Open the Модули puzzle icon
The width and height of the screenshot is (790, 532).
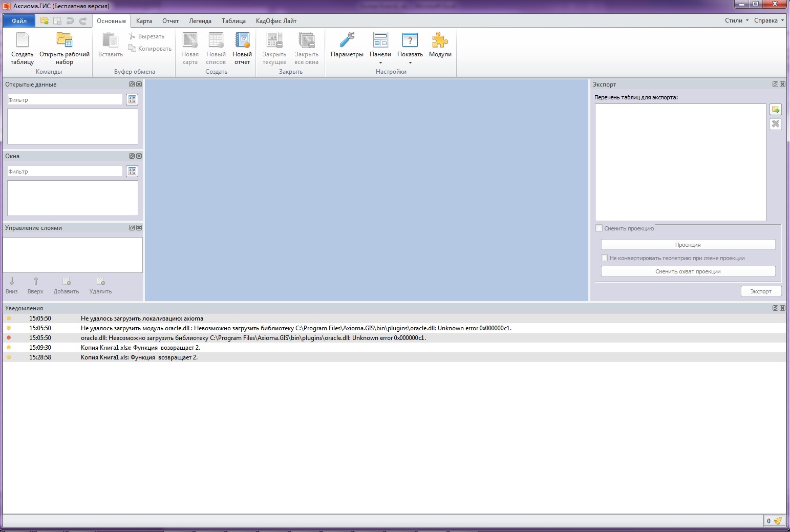pos(440,40)
